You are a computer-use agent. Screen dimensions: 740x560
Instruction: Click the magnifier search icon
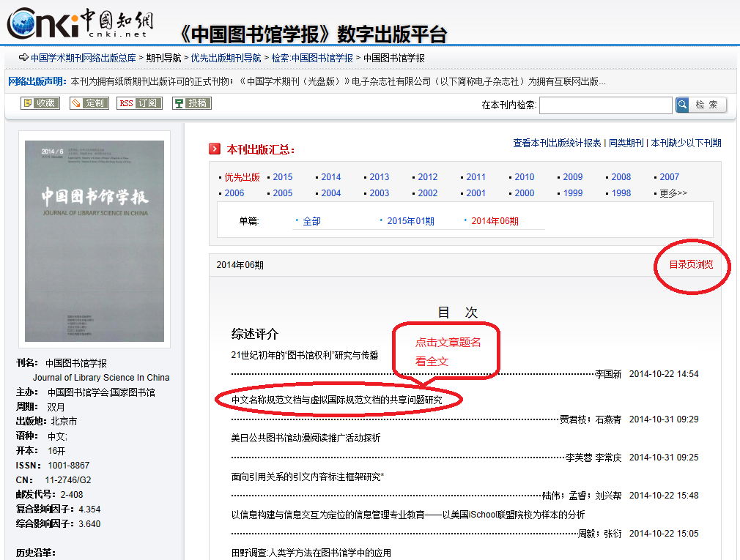click(683, 105)
